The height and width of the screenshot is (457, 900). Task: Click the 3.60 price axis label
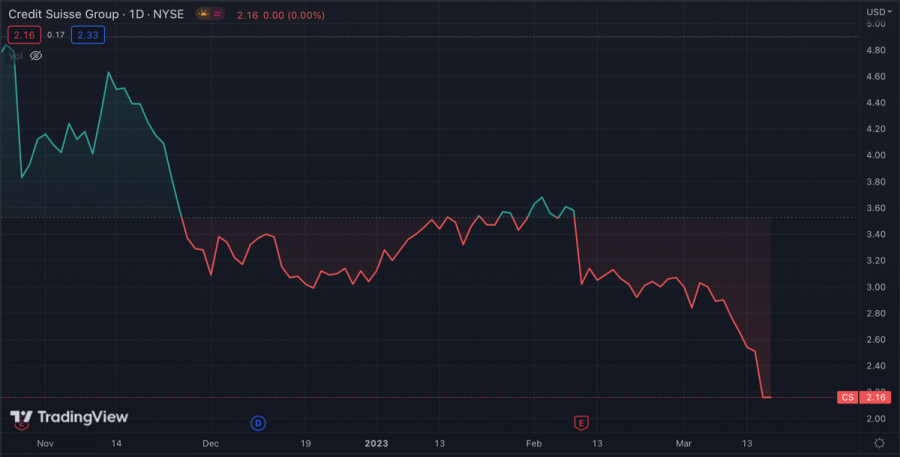(x=876, y=208)
